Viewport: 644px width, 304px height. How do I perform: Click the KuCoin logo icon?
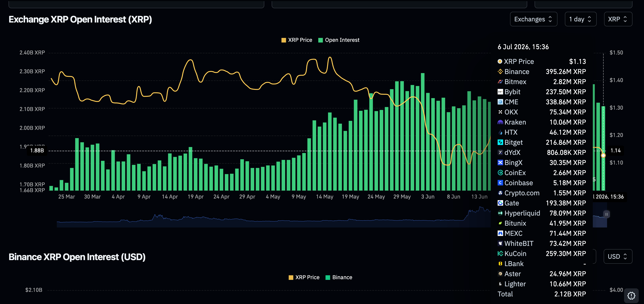coord(500,253)
